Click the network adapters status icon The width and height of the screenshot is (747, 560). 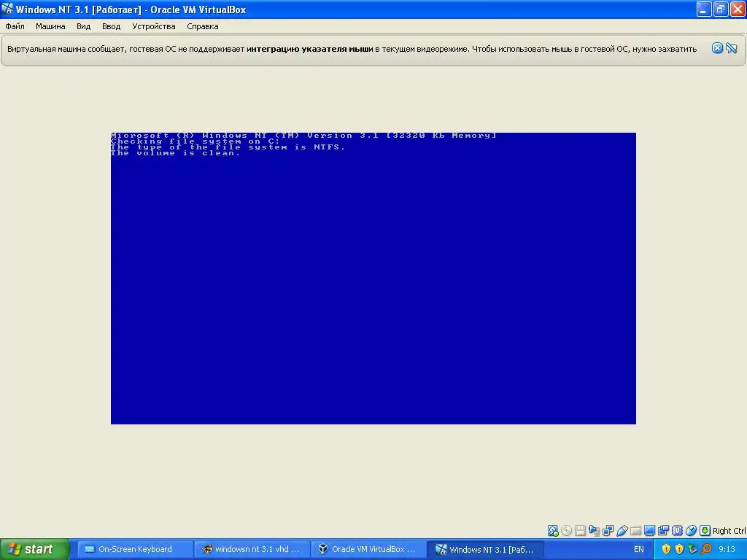tap(608, 531)
